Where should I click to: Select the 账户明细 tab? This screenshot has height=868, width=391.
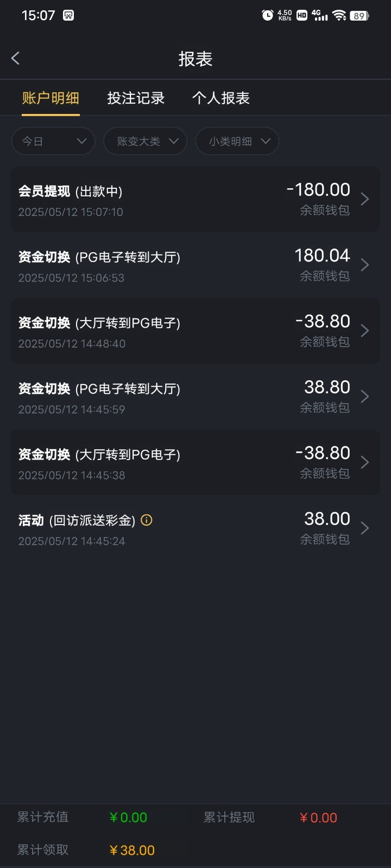coord(51,98)
